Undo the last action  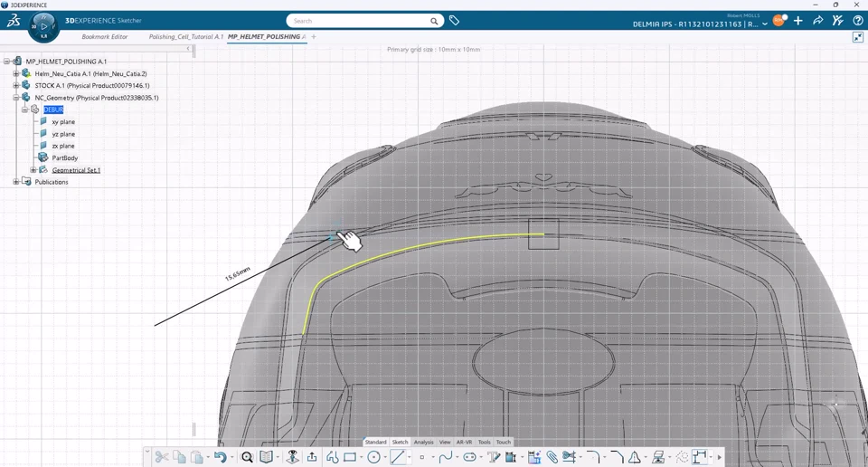(x=221, y=457)
